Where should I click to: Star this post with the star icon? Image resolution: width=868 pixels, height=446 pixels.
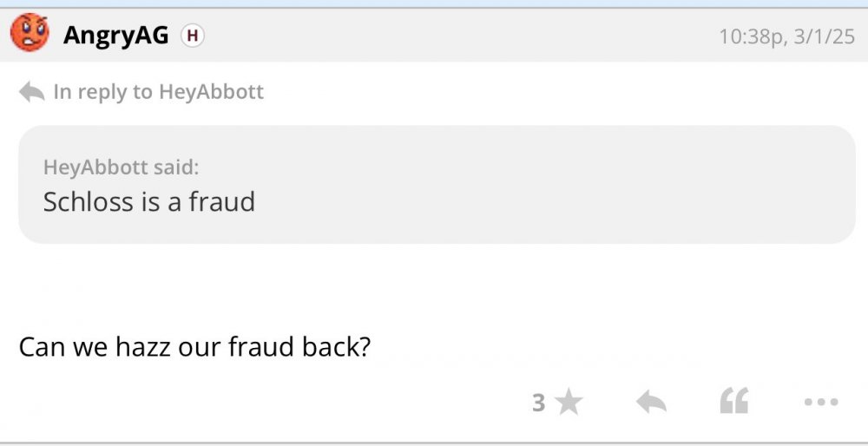tap(569, 402)
